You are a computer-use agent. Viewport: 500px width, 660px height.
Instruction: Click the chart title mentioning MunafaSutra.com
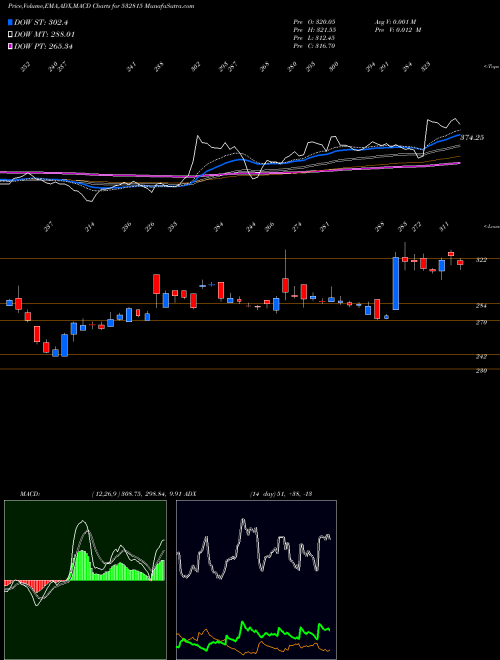click(x=101, y=7)
